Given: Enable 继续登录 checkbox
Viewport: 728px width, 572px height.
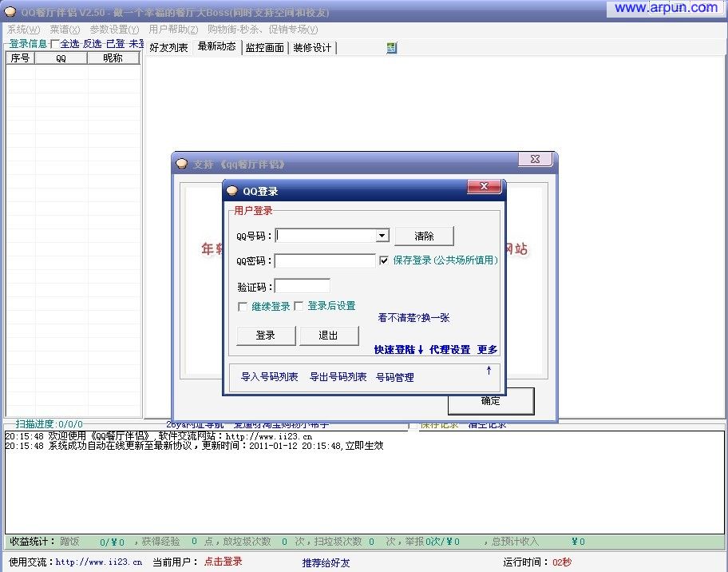Looking at the screenshot, I should pos(243,307).
